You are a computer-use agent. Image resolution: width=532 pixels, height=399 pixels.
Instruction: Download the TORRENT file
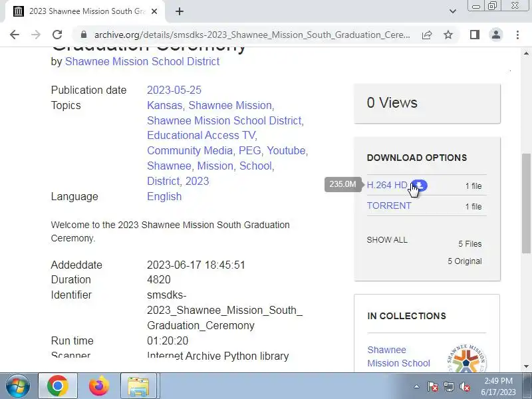[389, 206]
